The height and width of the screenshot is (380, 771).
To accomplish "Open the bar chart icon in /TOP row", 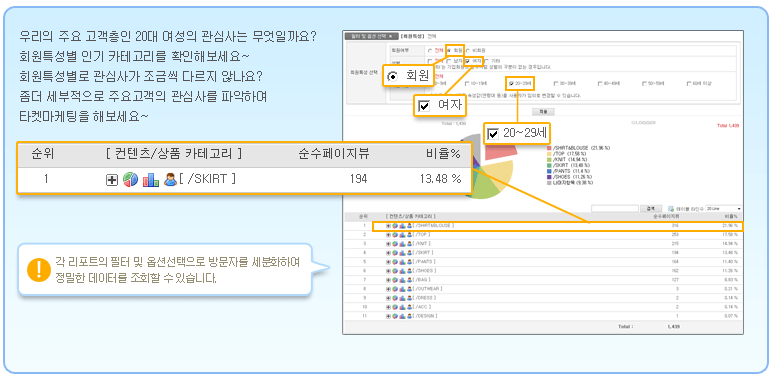I will coord(402,234).
